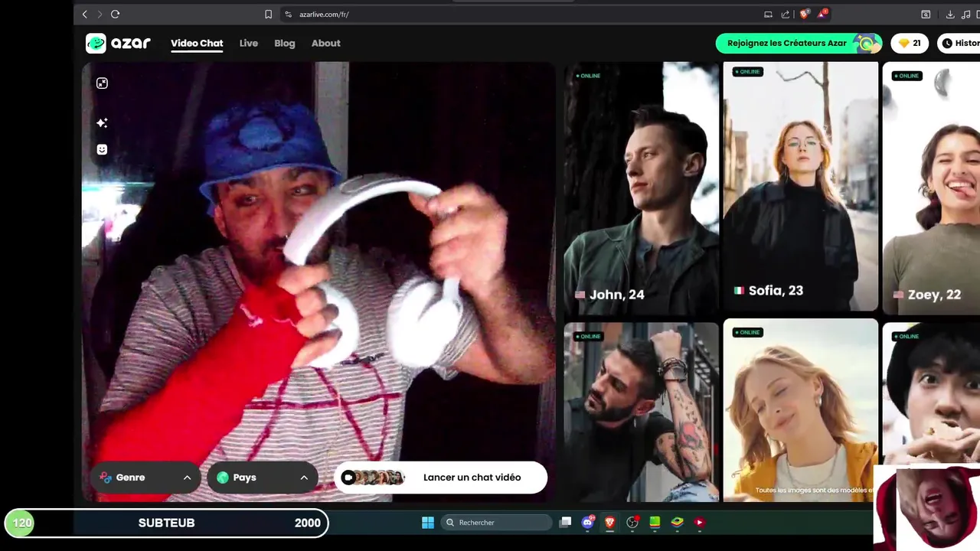Go forward in browser history
The height and width of the screenshot is (551, 980).
click(100, 14)
